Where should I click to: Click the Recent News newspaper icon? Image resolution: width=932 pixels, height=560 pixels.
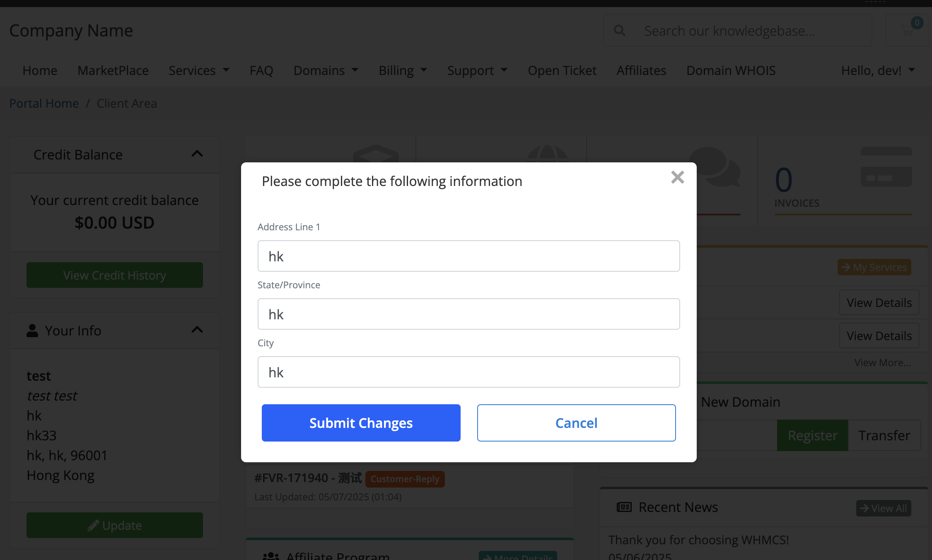(624, 507)
